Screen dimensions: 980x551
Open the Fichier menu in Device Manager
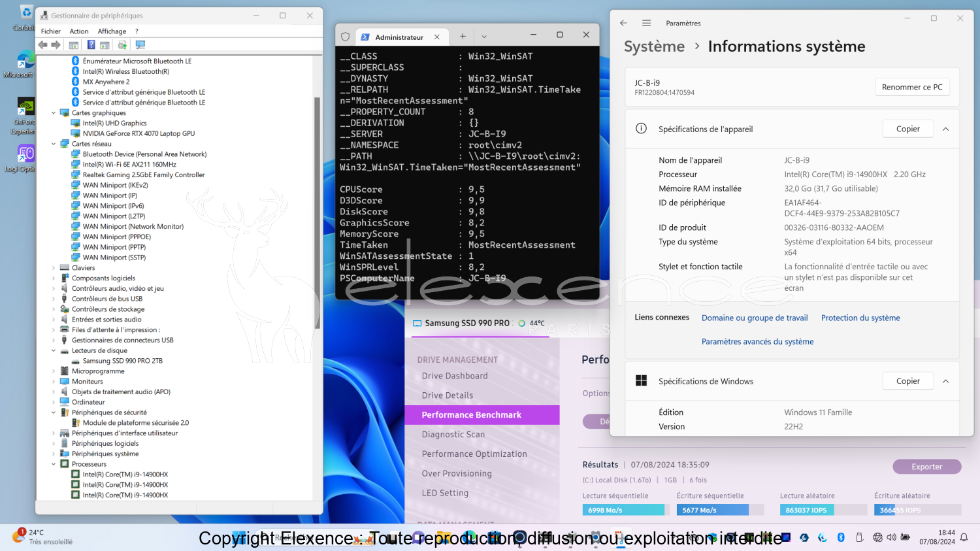pos(51,31)
